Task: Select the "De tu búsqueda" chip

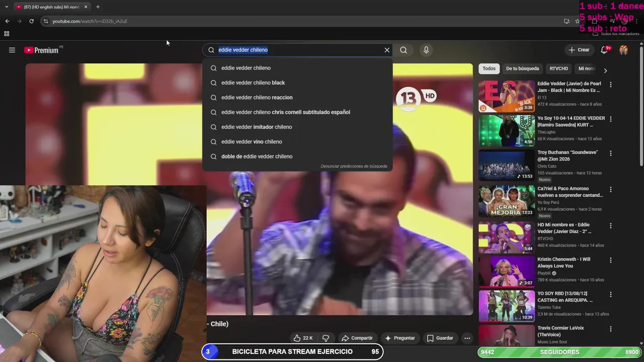Action: [x=522, y=68]
